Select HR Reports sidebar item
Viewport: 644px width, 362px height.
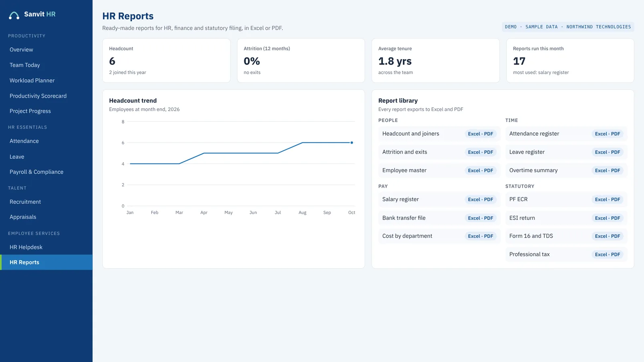click(x=46, y=262)
